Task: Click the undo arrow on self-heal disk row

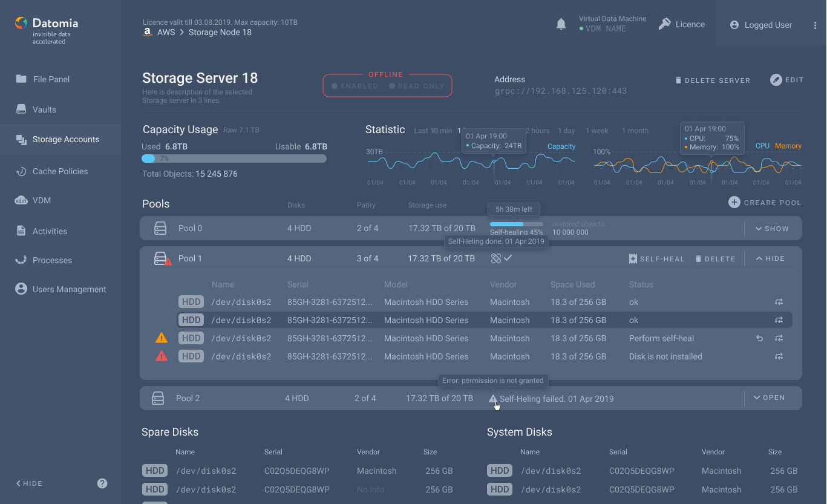Action: (760, 338)
